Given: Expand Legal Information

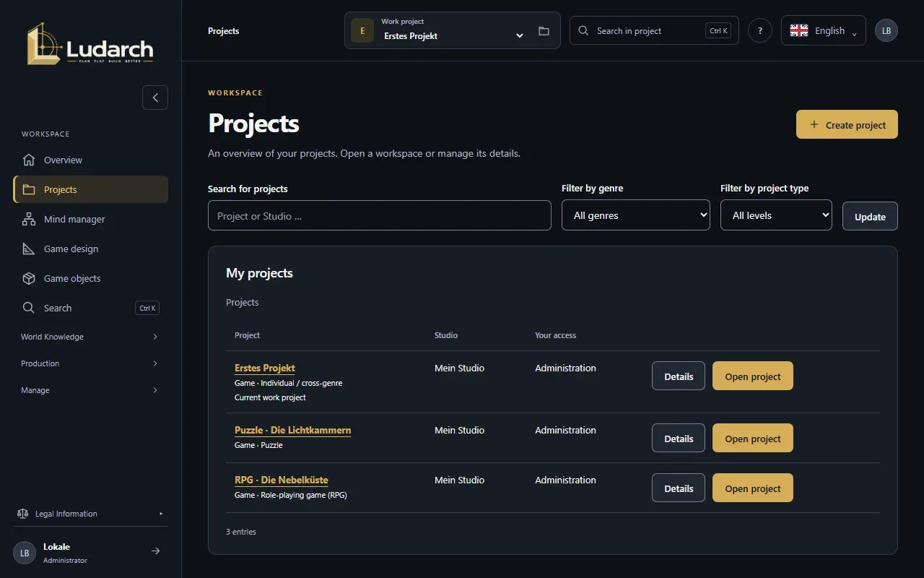Looking at the screenshot, I should pyautogui.click(x=90, y=514).
